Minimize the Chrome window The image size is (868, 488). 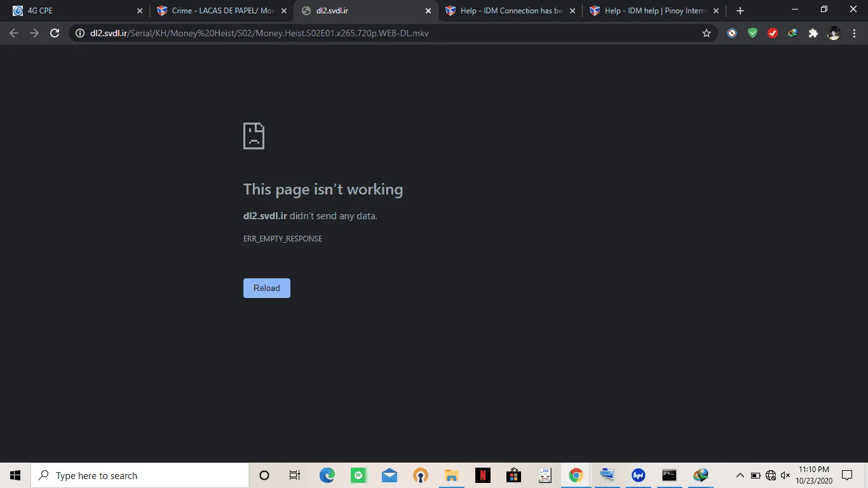pos(795,10)
